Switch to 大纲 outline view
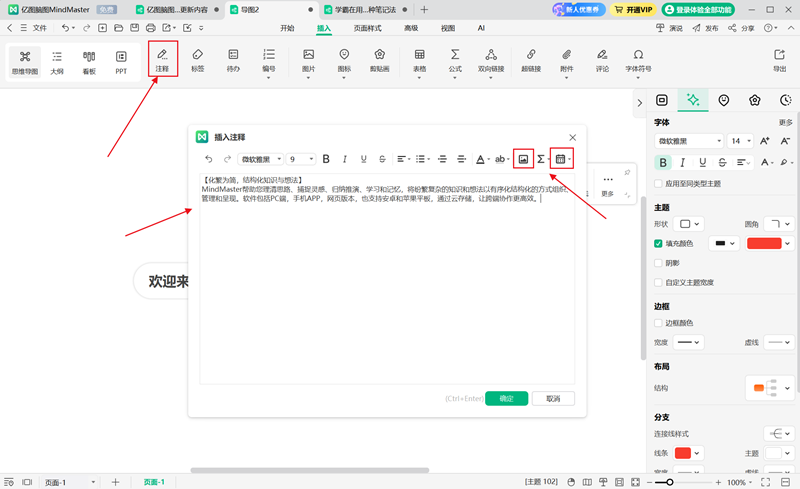 pos(57,62)
